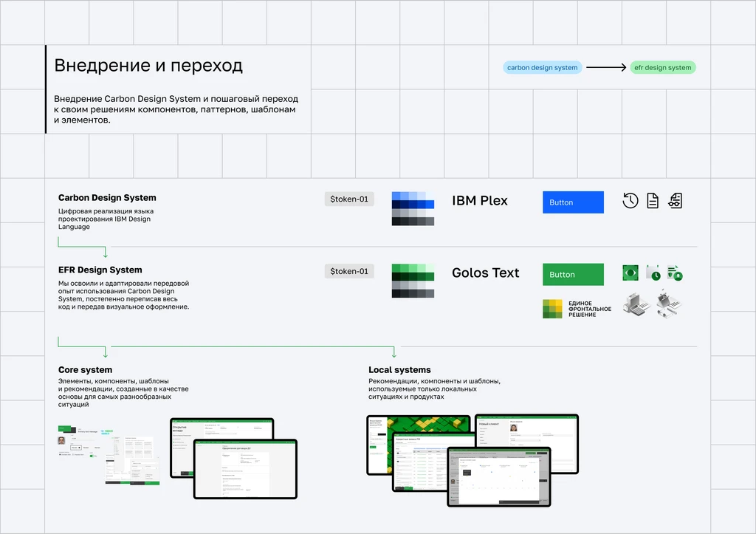Toggle the green switch in the components preview

coord(93,456)
